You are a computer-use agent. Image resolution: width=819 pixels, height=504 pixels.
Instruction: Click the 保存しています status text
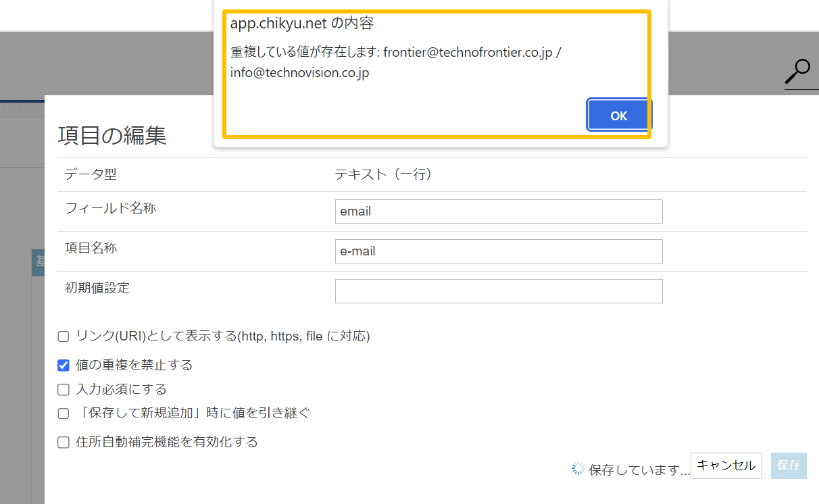click(639, 470)
